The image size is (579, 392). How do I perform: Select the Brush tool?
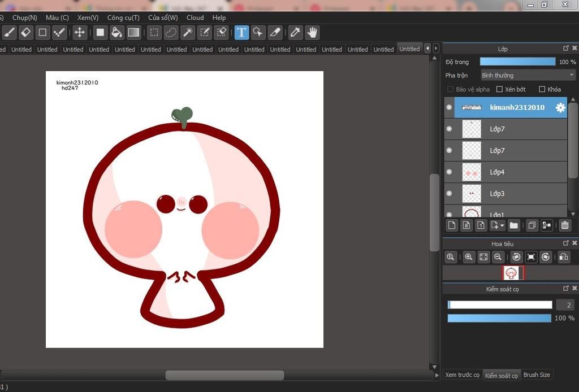click(x=9, y=32)
